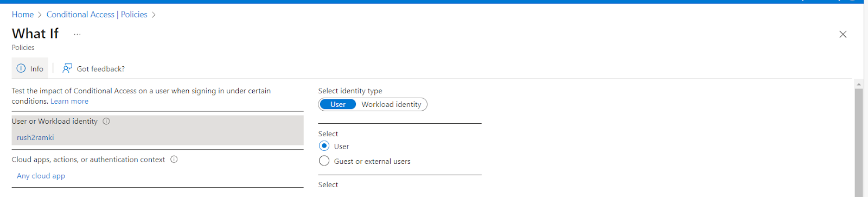Click info icon beside User or Workload identity

[106, 121]
